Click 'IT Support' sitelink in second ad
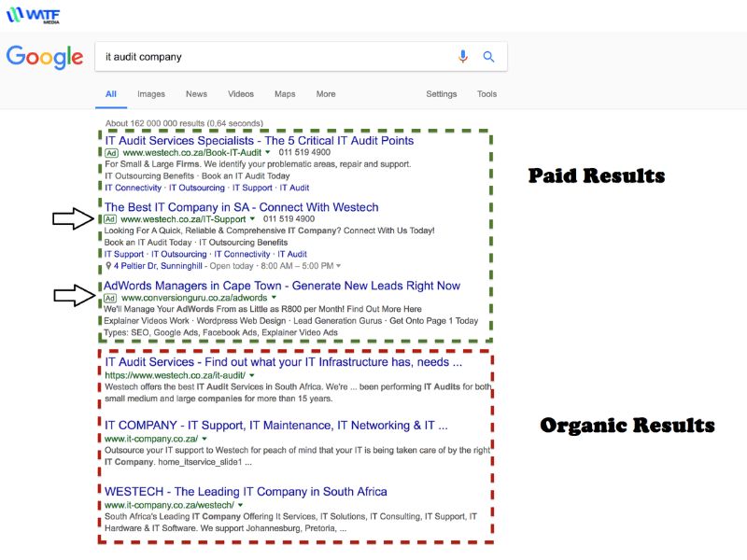Image resolution: width=747 pixels, height=560 pixels. pyautogui.click(x=124, y=254)
